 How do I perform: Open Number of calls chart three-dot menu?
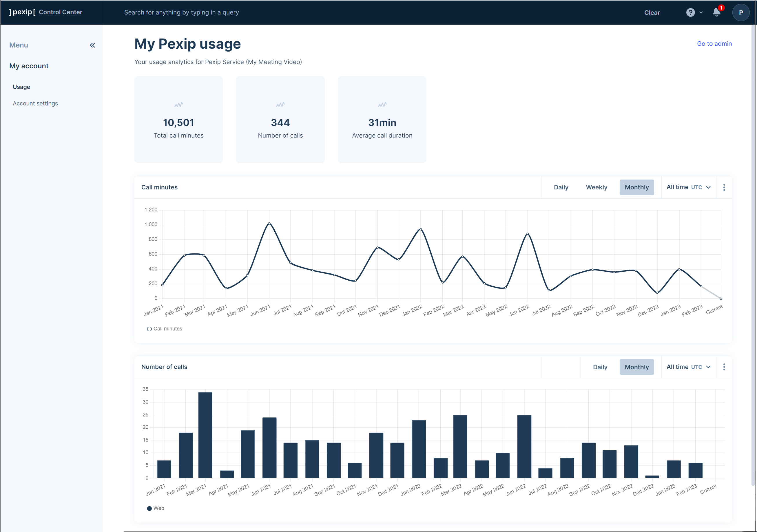724,367
